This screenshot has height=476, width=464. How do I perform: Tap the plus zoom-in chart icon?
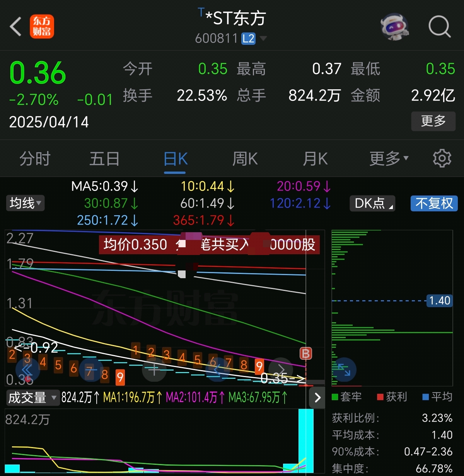154,370
